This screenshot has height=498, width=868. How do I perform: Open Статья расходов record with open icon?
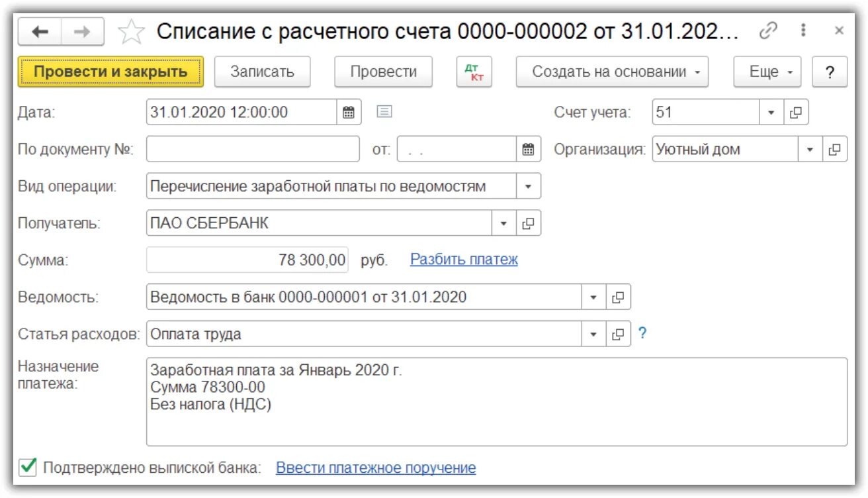(618, 334)
